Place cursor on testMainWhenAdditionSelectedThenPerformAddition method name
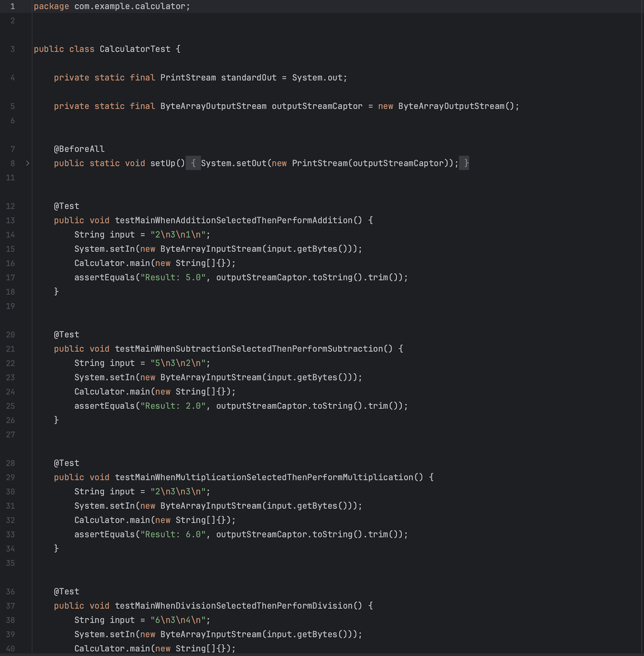The image size is (644, 656). pos(233,221)
